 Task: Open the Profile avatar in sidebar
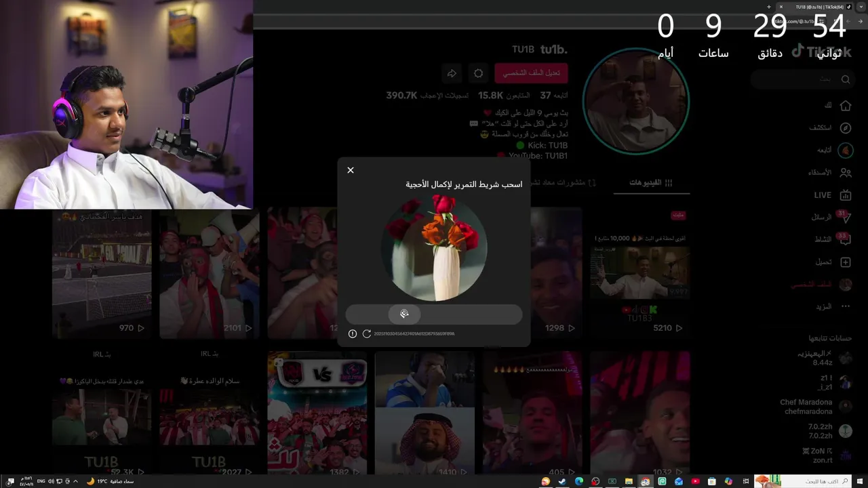pyautogui.click(x=845, y=284)
